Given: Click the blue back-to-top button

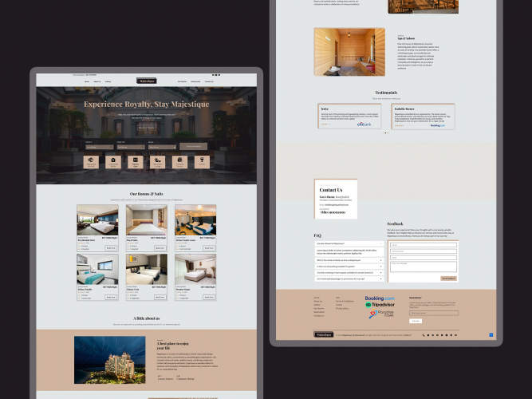Looking at the screenshot, I should [x=491, y=335].
